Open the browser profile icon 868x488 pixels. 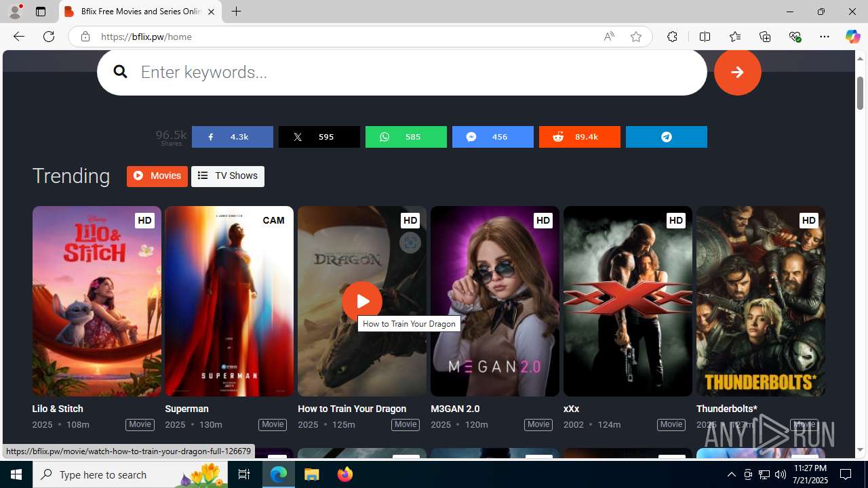click(x=15, y=12)
